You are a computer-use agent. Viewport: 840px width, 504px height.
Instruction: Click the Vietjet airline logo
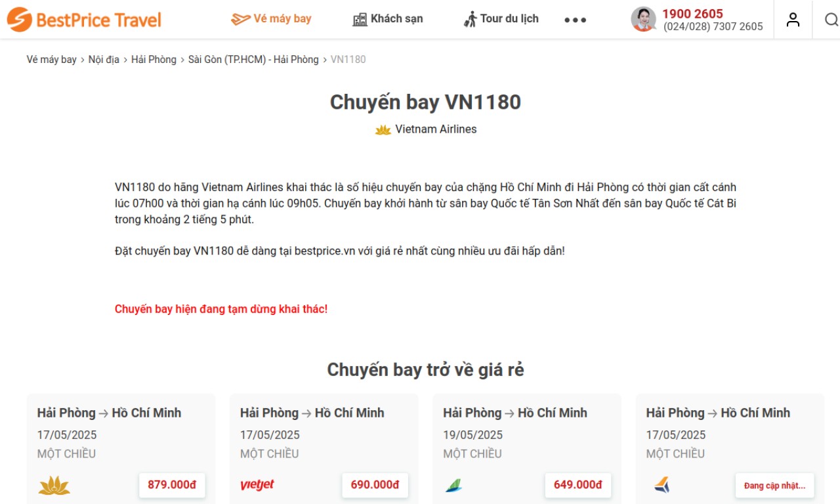[257, 485]
